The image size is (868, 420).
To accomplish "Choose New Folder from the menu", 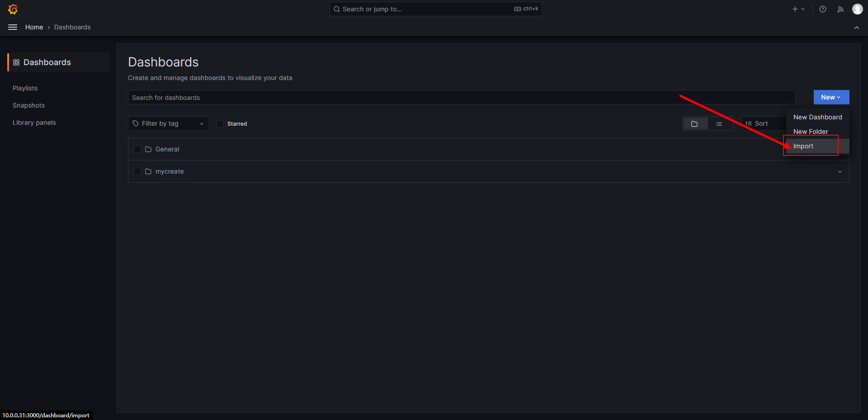I will click(818, 132).
